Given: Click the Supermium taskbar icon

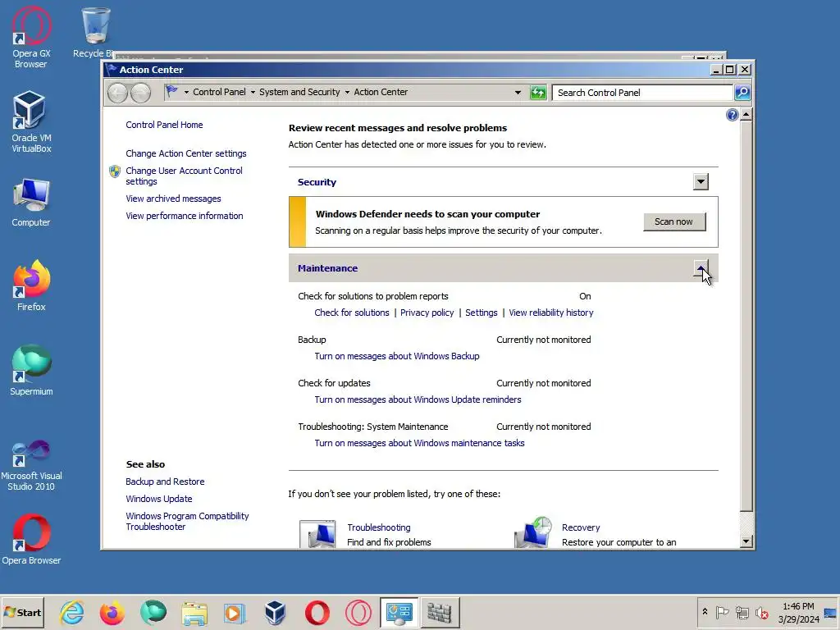Looking at the screenshot, I should click(x=153, y=612).
